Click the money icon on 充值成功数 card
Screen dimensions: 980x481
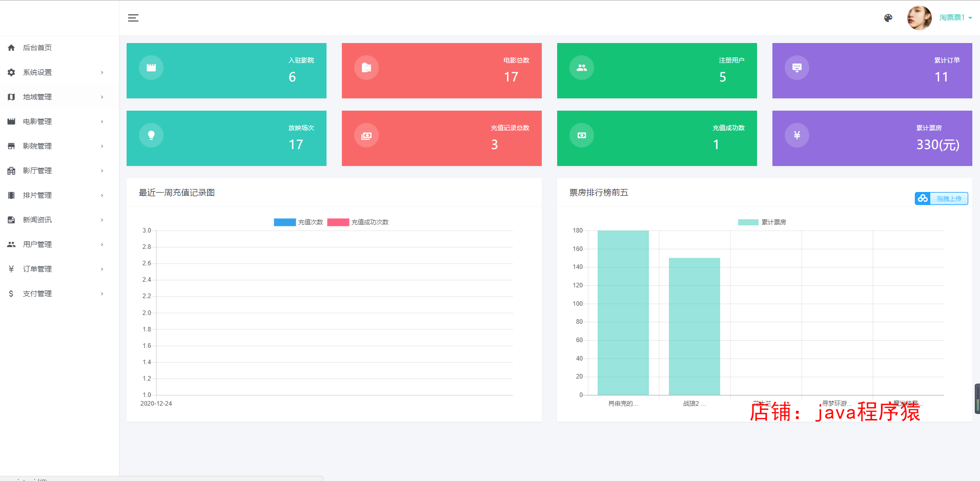[x=582, y=135]
